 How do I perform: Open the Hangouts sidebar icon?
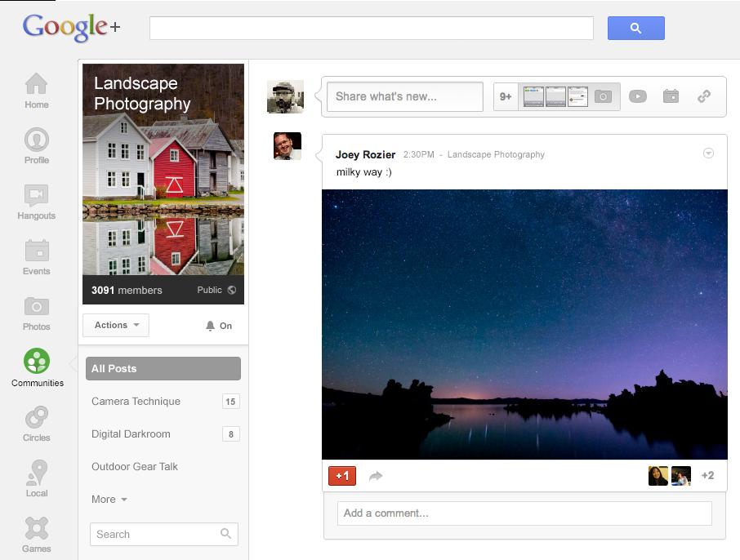click(x=36, y=196)
